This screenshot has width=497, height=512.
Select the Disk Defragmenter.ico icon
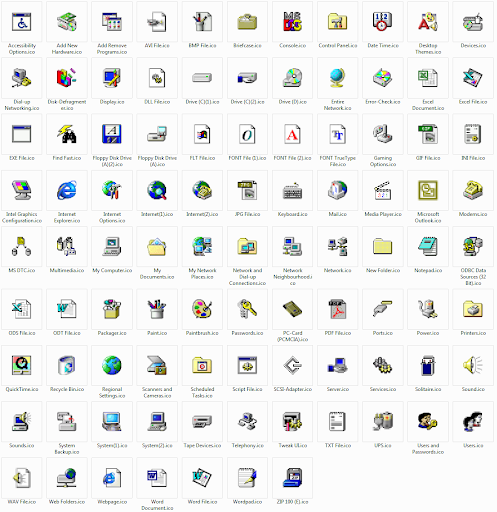point(67,78)
